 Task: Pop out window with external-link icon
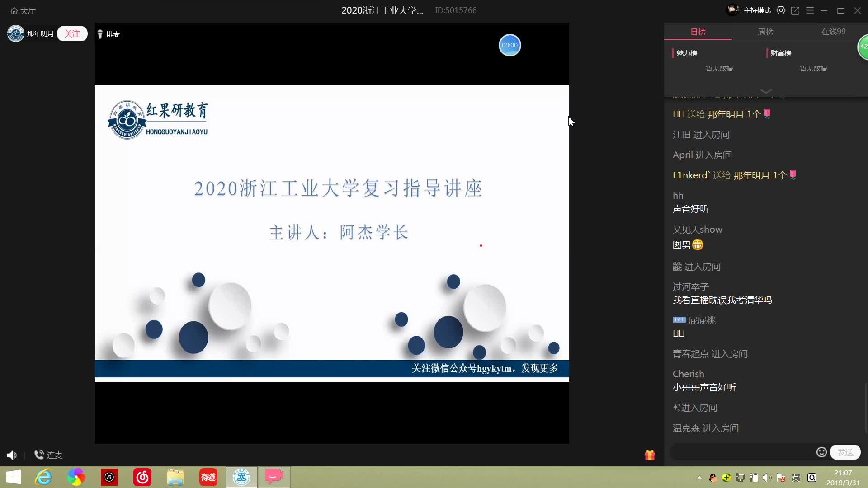795,10
